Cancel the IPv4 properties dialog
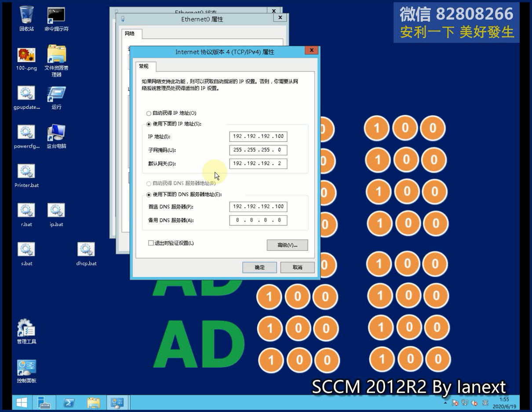This screenshot has height=412, width=532. point(297,267)
